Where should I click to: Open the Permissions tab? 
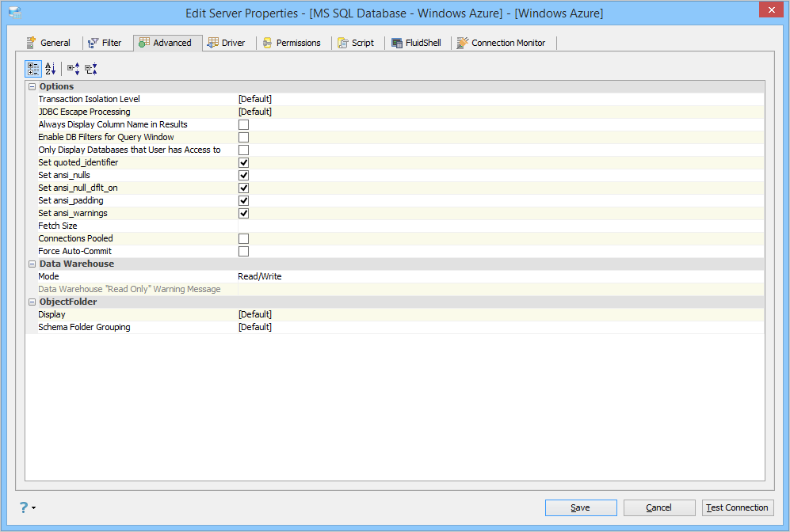(292, 43)
